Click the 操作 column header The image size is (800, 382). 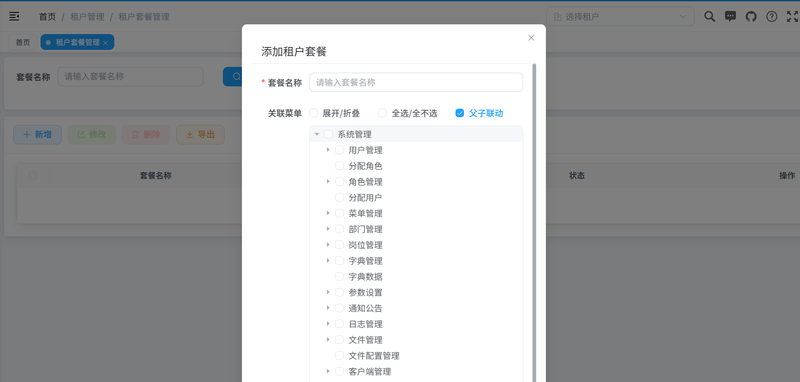[787, 175]
